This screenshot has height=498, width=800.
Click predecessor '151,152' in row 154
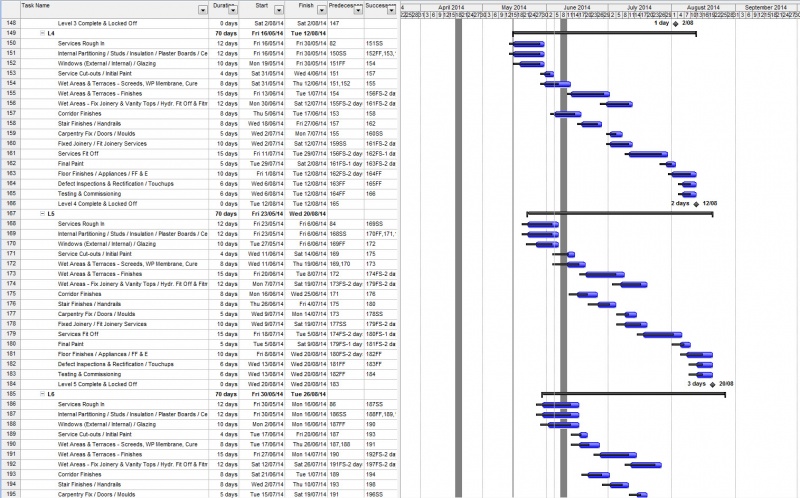coord(339,83)
